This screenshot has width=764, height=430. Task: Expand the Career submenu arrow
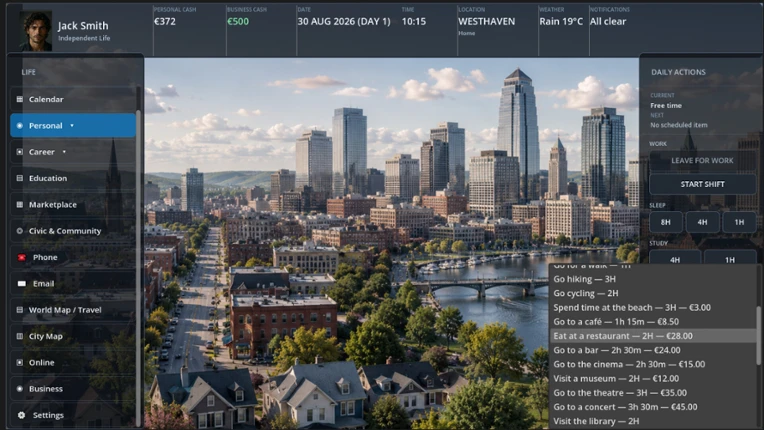point(64,152)
